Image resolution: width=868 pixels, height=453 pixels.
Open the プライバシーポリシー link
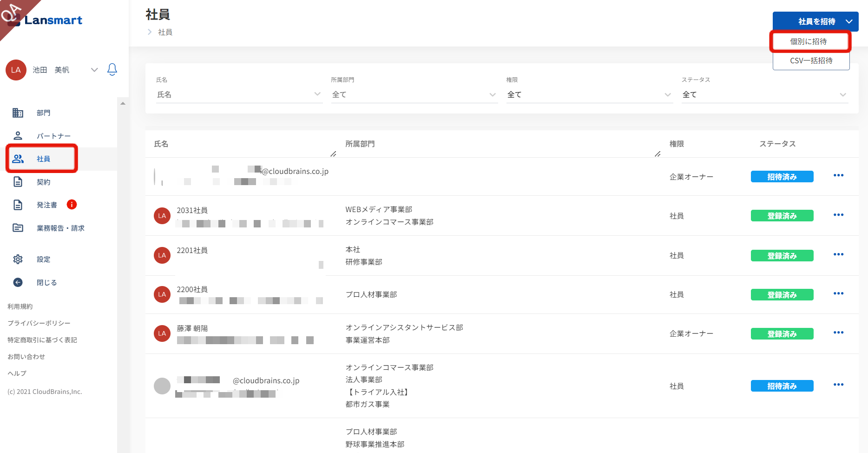tap(39, 323)
